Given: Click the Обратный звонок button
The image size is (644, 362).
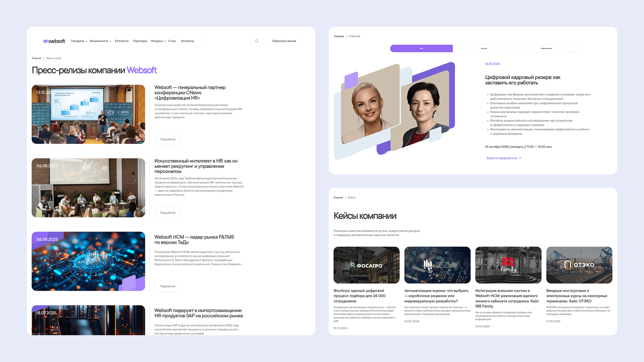Looking at the screenshot, I should pyautogui.click(x=284, y=41).
